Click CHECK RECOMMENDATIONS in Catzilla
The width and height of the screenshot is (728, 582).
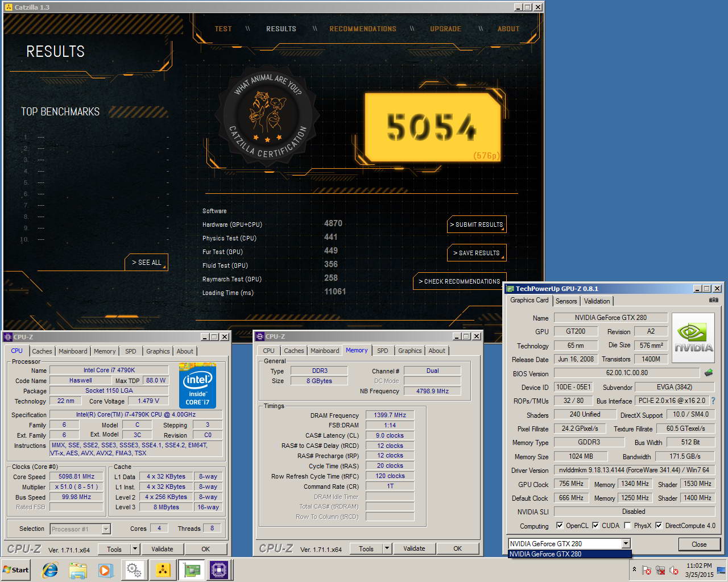tap(460, 281)
